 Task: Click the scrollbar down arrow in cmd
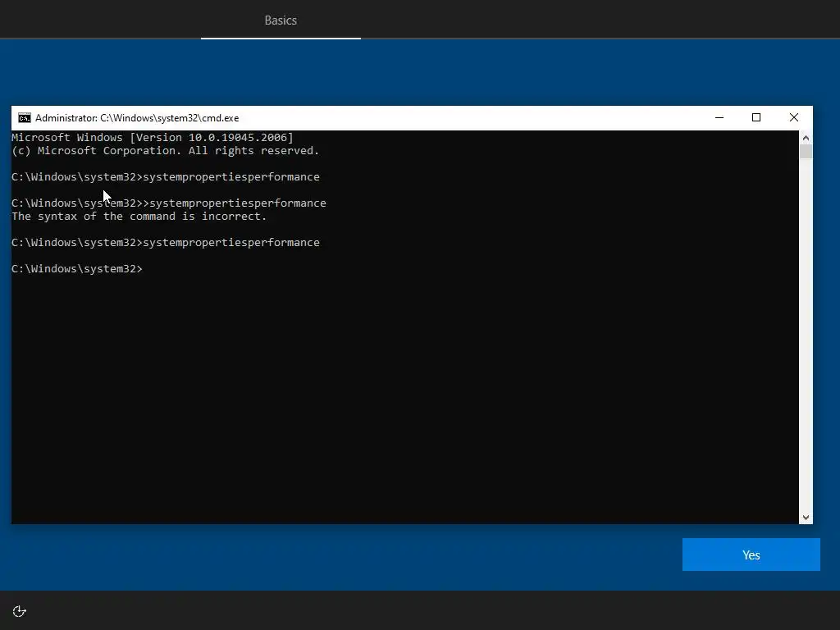(806, 518)
